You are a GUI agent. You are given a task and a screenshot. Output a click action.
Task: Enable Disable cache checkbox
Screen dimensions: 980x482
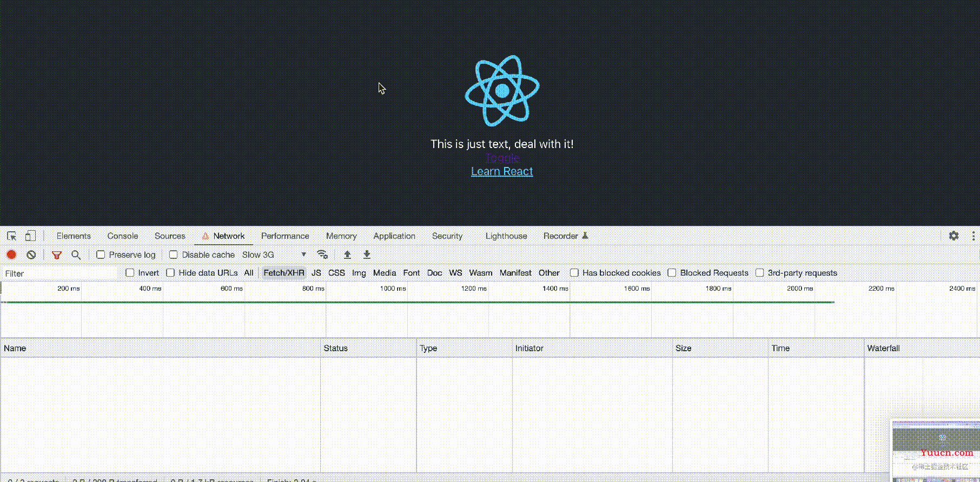pyautogui.click(x=173, y=255)
